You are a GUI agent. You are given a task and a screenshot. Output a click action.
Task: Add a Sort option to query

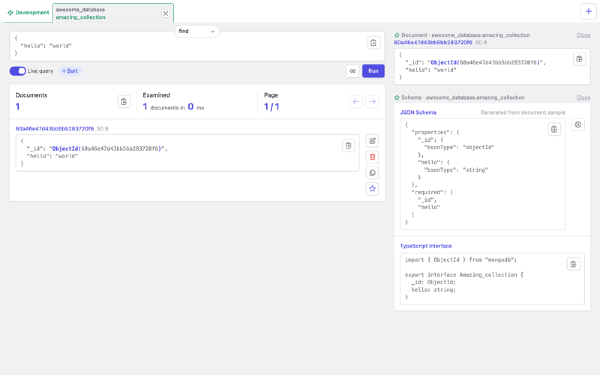click(x=70, y=71)
